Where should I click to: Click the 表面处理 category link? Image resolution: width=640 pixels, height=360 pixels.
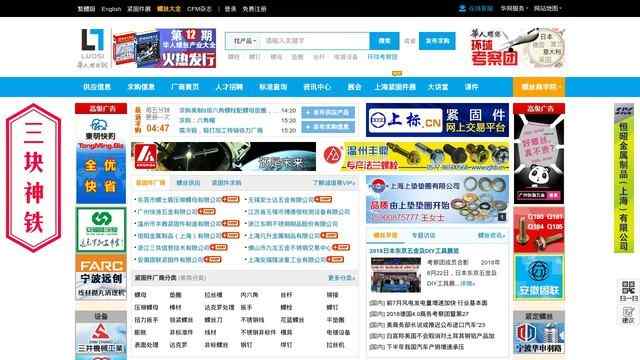146,345
